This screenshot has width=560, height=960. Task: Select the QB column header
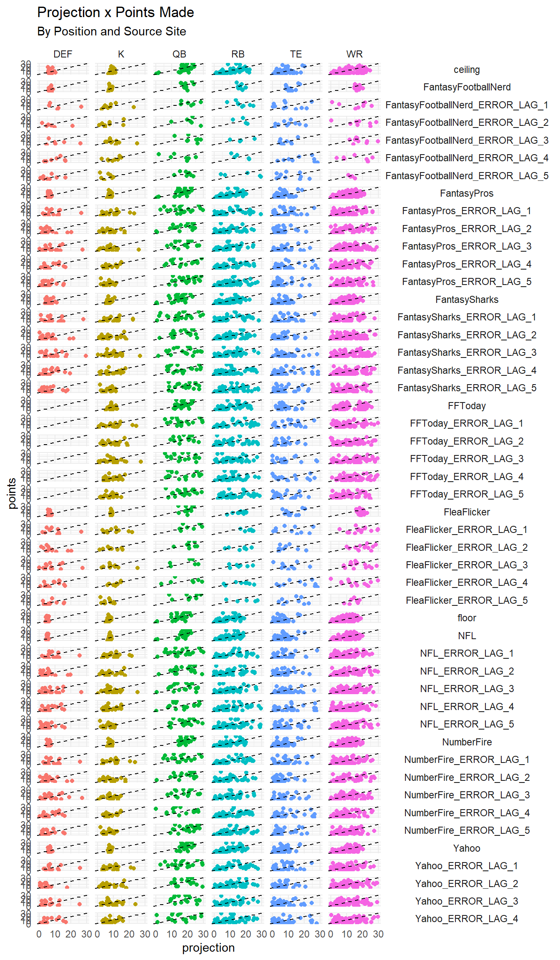click(x=179, y=54)
